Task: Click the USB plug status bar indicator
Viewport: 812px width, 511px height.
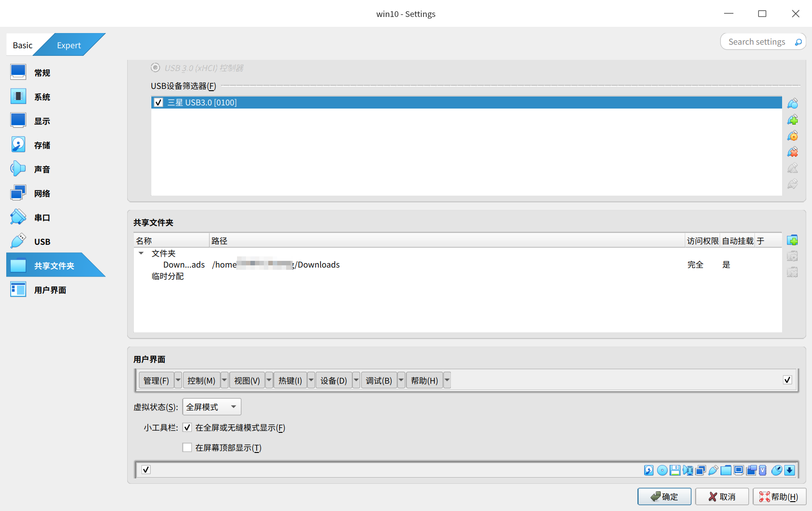Action: 713,470
